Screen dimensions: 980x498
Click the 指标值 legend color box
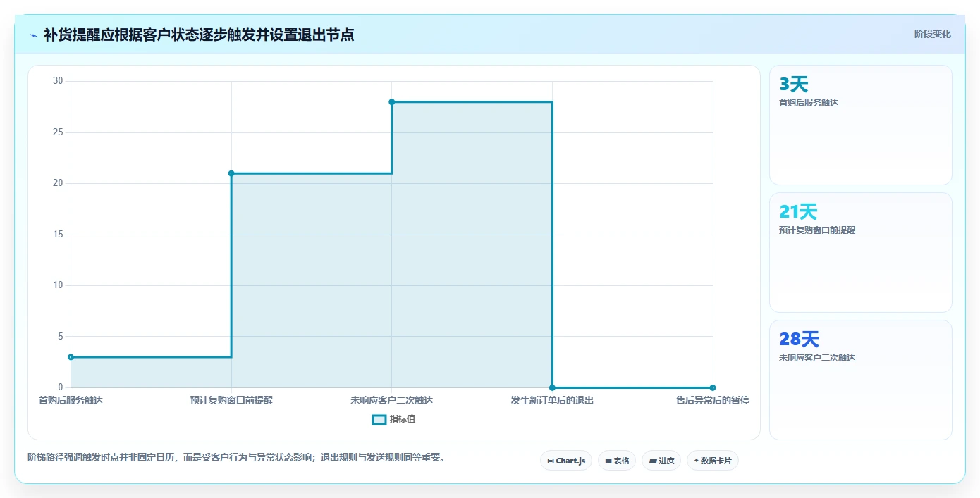(379, 420)
